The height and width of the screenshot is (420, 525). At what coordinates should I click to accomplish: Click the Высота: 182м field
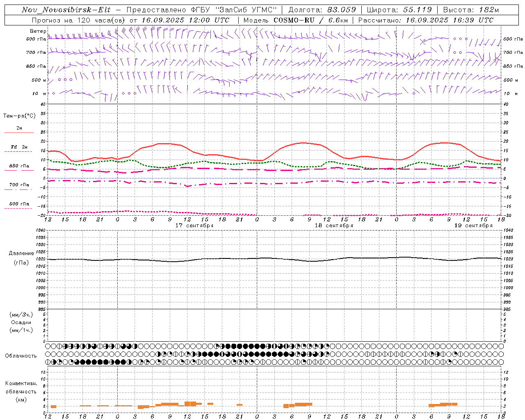(471, 10)
